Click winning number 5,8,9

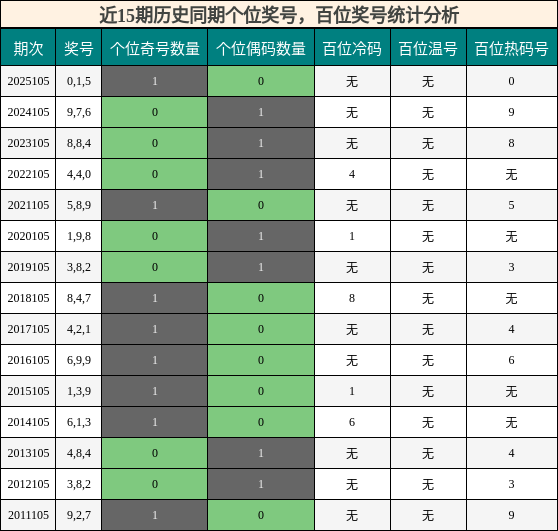pyautogui.click(x=79, y=205)
